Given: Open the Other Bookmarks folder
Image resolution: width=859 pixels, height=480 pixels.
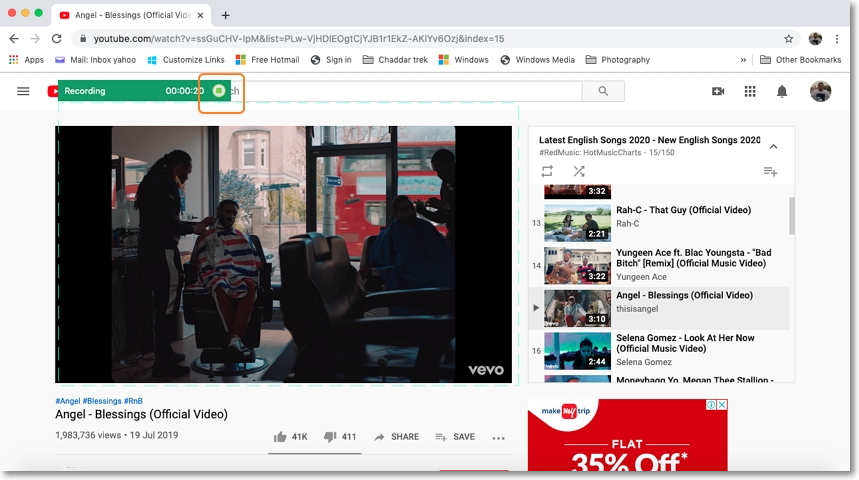Looking at the screenshot, I should click(800, 60).
